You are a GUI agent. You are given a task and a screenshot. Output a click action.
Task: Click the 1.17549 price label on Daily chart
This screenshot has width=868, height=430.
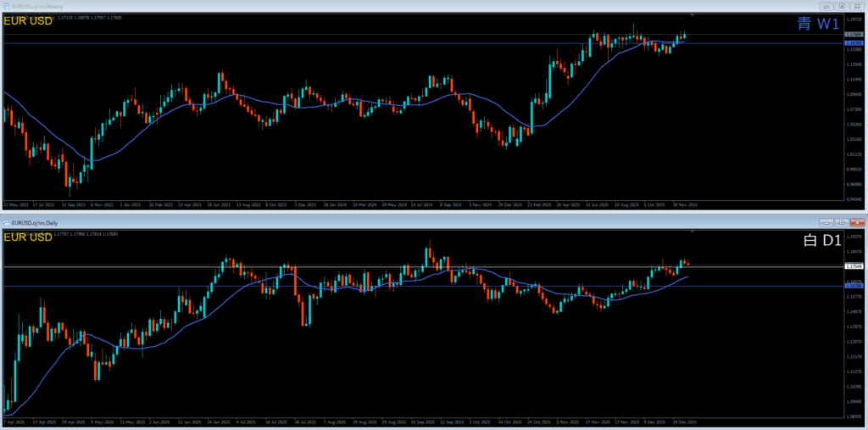[x=854, y=266]
